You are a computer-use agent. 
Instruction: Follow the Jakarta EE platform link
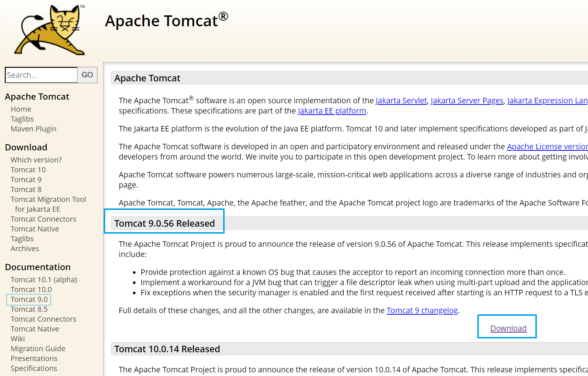tap(332, 111)
